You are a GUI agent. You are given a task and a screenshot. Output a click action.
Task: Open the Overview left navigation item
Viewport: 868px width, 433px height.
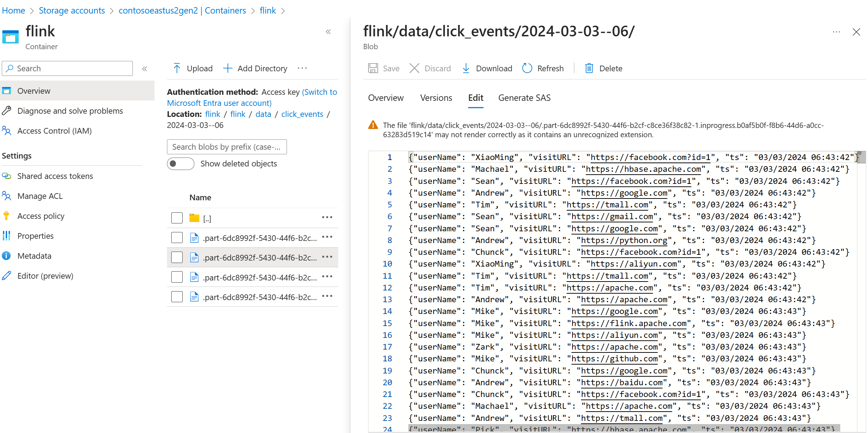34,91
